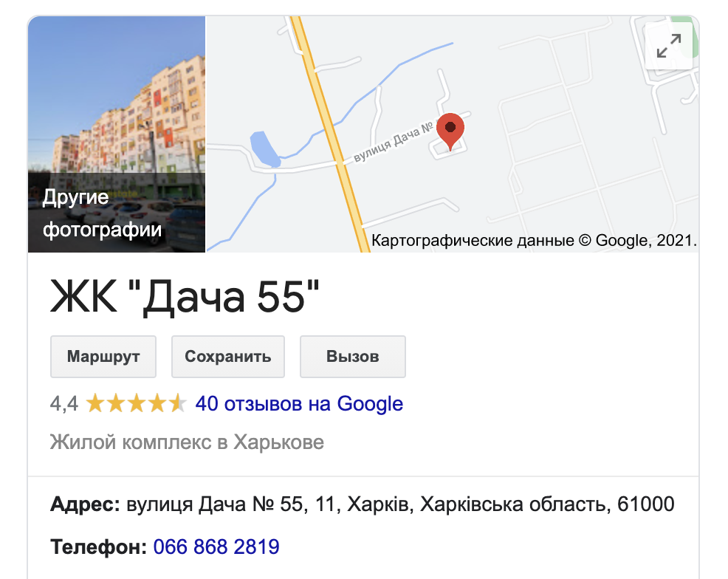This screenshot has width=728, height=579.
Task: Open the Другие фотографии photo thumbnail
Action: click(117, 134)
